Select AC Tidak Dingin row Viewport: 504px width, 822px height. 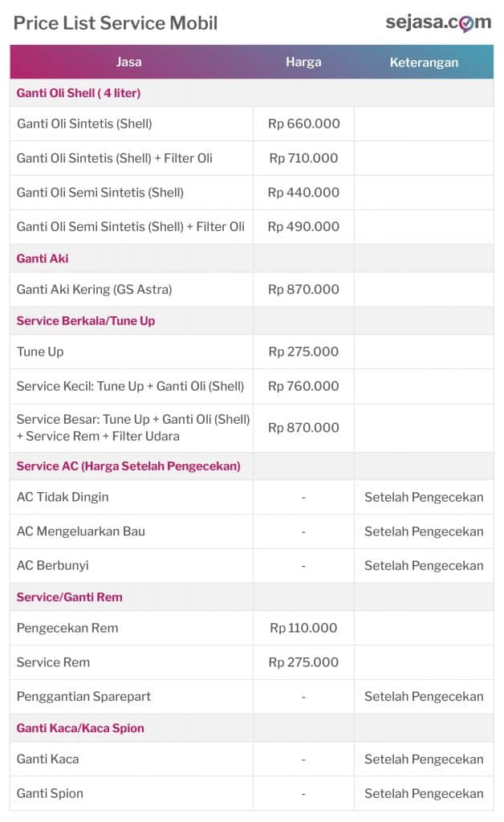63,497
